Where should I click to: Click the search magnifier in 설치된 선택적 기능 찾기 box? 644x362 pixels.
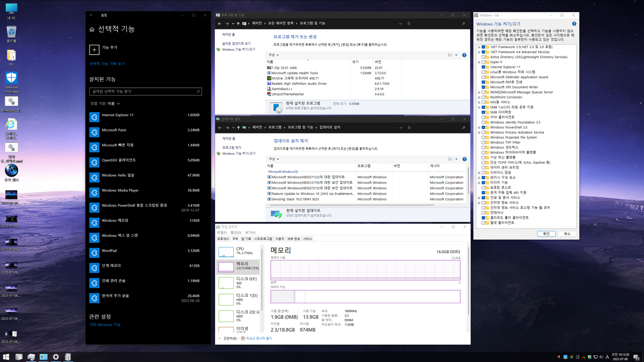click(x=198, y=92)
